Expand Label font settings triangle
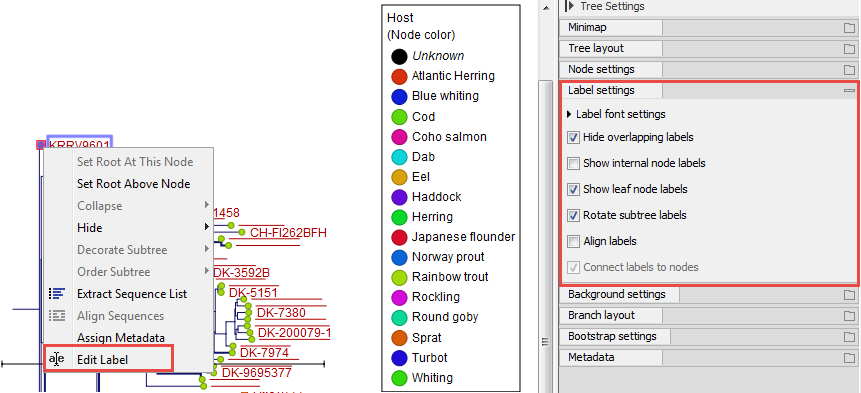The height and width of the screenshot is (393, 861). pyautogui.click(x=569, y=115)
